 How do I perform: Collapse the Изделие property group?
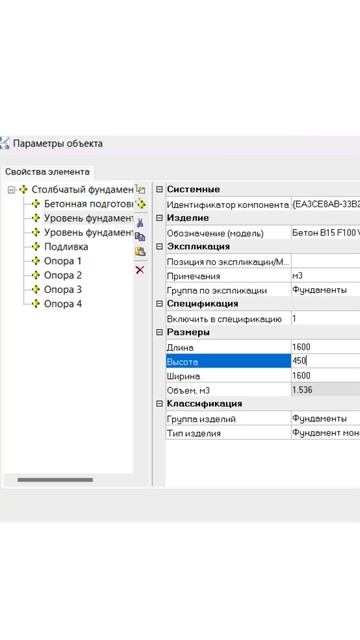point(159,218)
